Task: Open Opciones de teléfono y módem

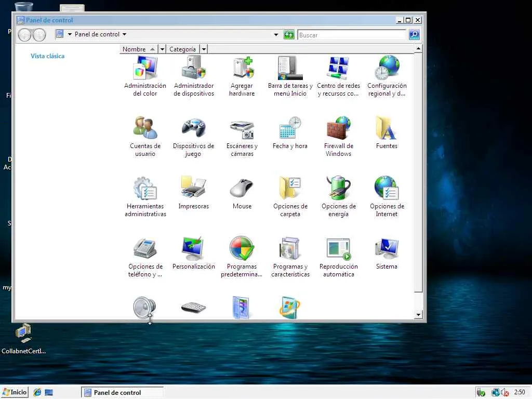Action: tap(145, 257)
